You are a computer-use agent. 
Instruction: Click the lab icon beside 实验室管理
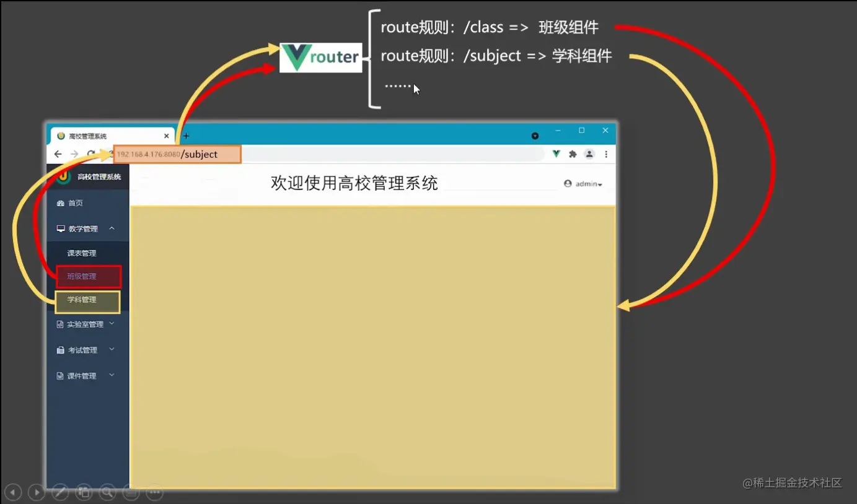tap(59, 323)
